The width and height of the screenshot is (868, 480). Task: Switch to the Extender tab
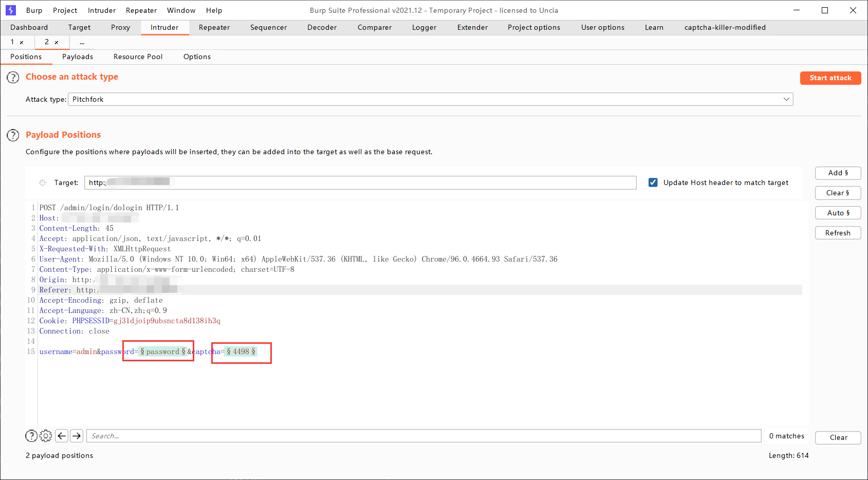[x=473, y=27]
